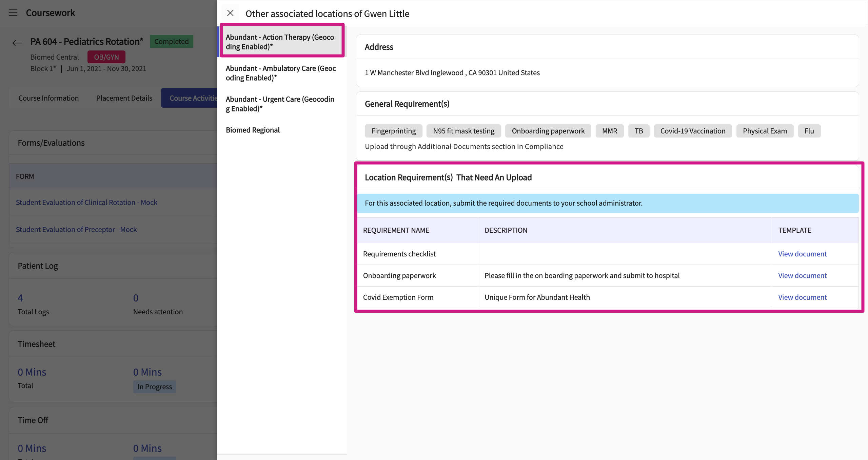View document for Requirements checklist
The image size is (868, 460).
[x=802, y=254]
